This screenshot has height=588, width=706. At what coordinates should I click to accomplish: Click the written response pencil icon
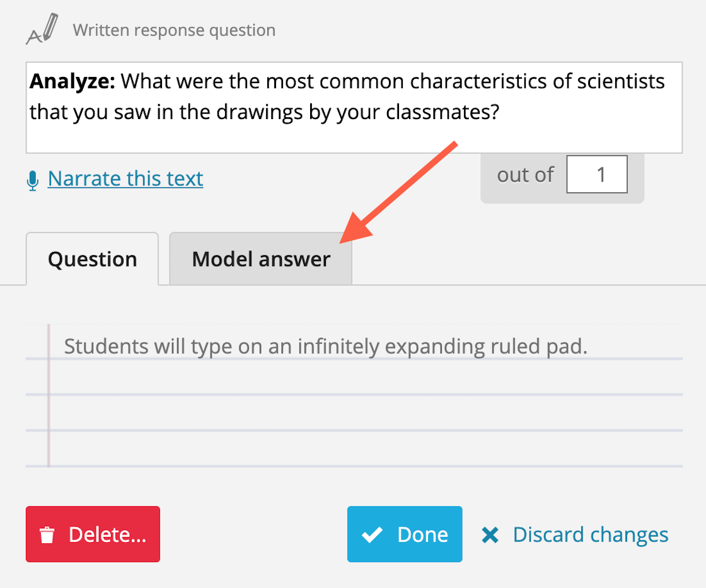[42, 29]
